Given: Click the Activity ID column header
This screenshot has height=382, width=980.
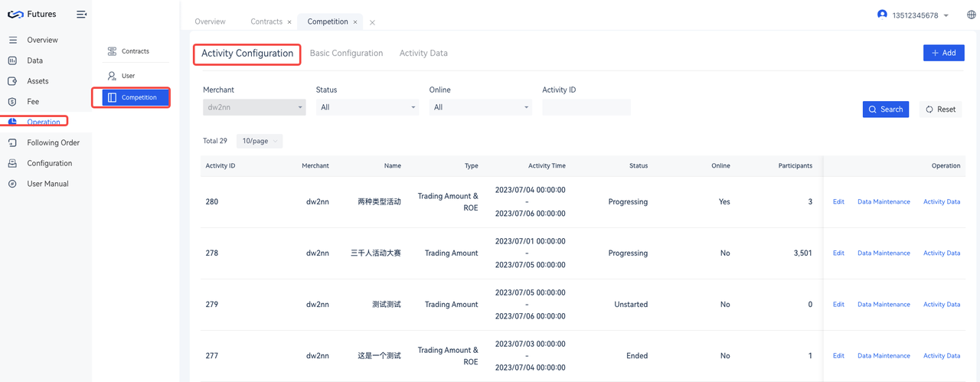Looking at the screenshot, I should (x=220, y=166).
